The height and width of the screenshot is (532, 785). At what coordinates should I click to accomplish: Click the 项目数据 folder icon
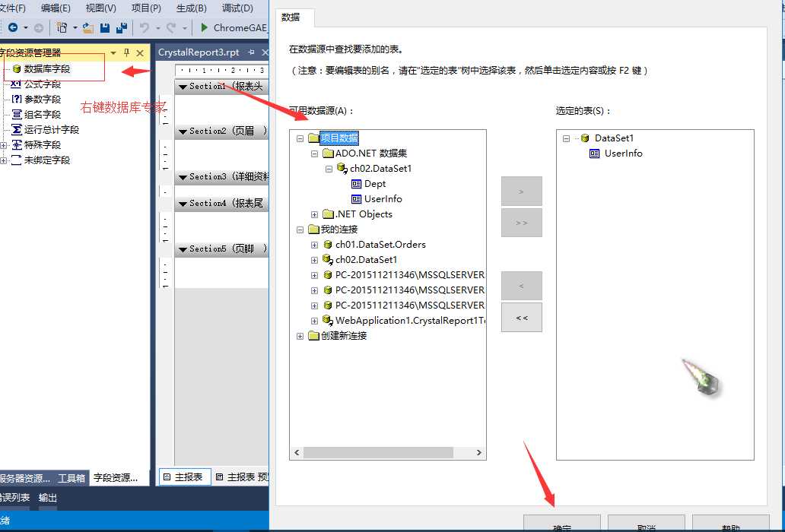314,138
